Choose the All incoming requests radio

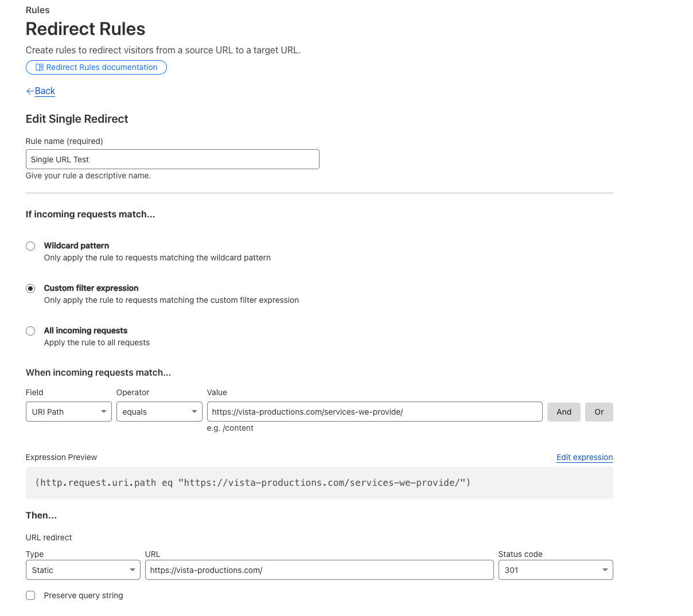coord(30,331)
